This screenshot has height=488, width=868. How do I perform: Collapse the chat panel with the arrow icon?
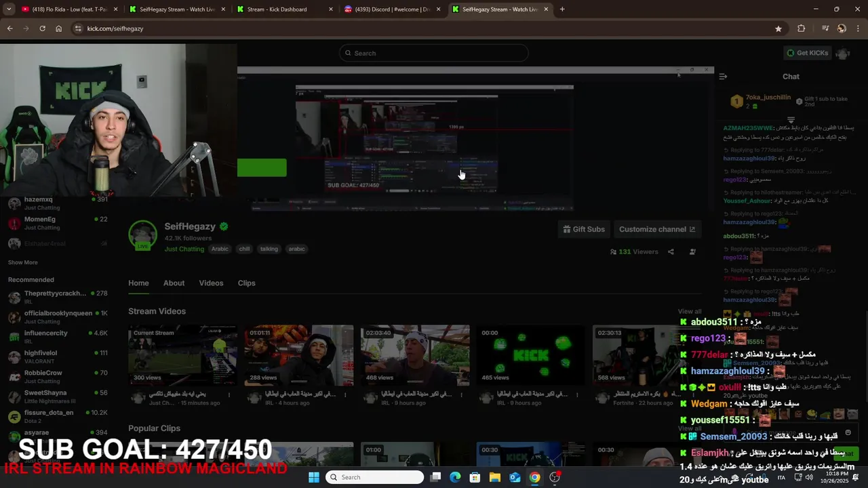(x=723, y=77)
